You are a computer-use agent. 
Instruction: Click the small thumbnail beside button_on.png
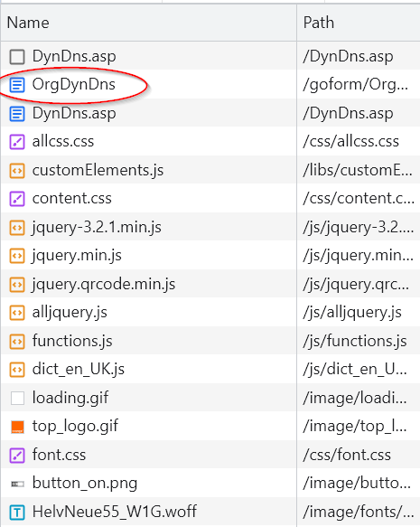tap(17, 484)
